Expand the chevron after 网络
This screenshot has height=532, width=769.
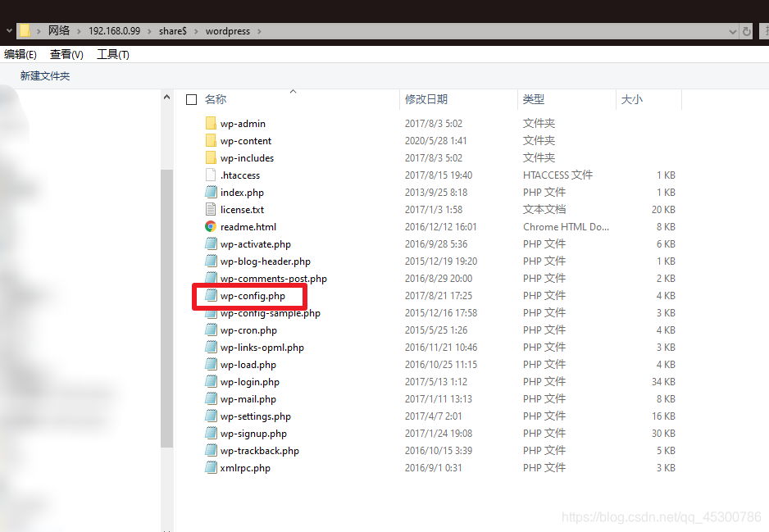[x=79, y=31]
